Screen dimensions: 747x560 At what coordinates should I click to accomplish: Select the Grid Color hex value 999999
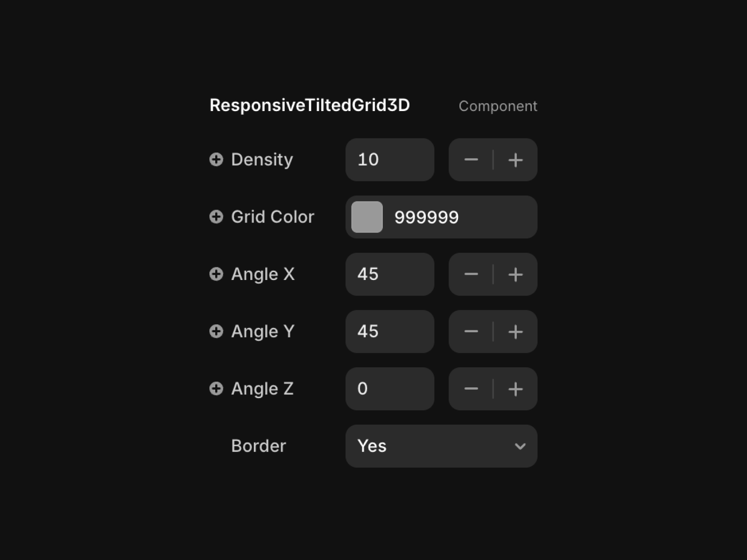(x=427, y=217)
